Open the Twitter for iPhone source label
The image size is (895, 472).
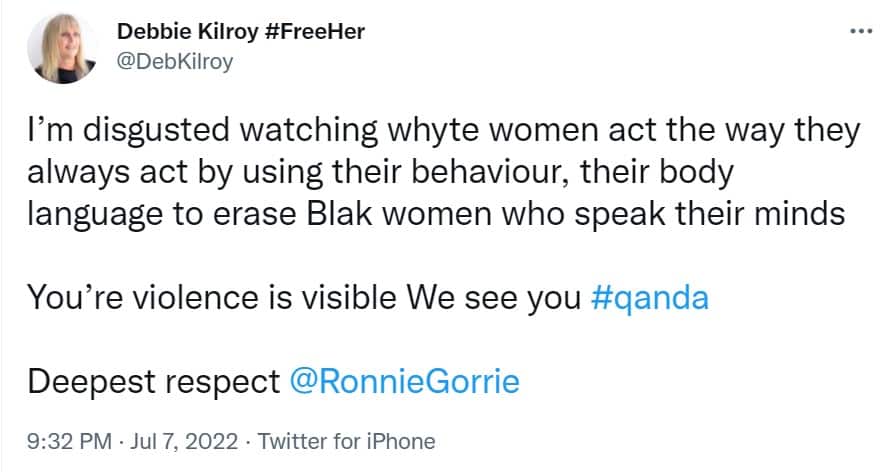pos(346,441)
